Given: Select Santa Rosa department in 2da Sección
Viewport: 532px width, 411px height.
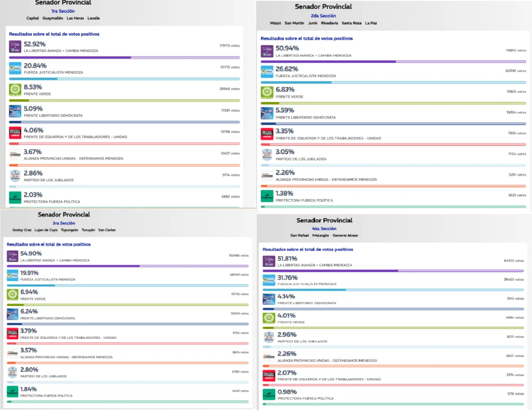Looking at the screenshot, I should pyautogui.click(x=352, y=23).
